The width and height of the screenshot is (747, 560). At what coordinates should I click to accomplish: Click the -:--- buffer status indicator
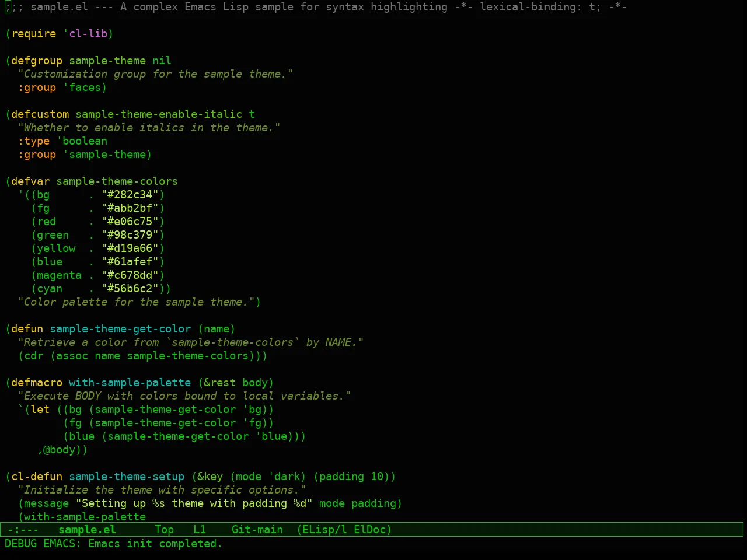[23, 530]
